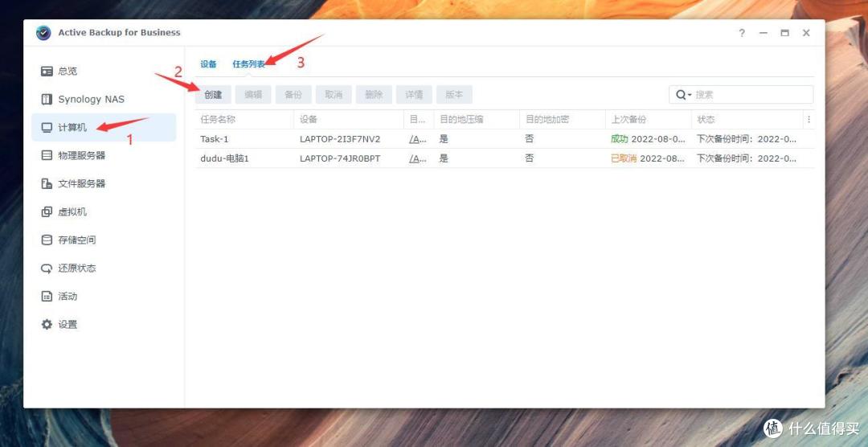
Task: Click the Active Backup for Business app icon
Action: (x=43, y=33)
